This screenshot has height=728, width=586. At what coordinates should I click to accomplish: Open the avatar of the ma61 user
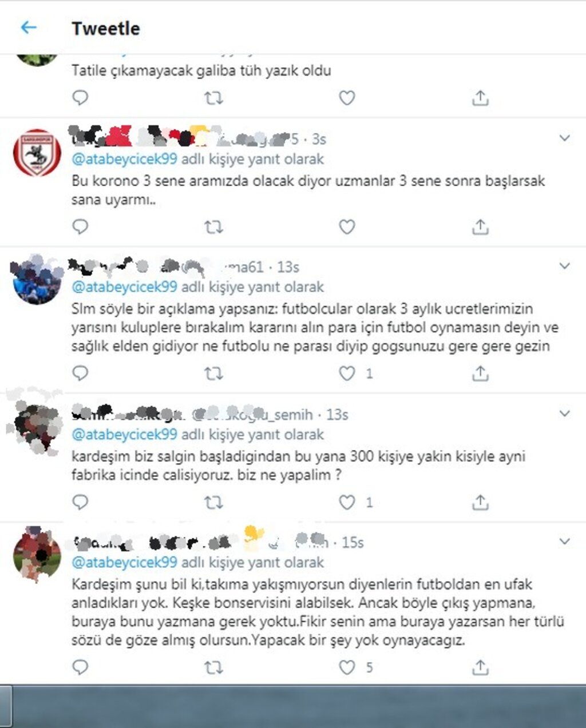pos(37,280)
